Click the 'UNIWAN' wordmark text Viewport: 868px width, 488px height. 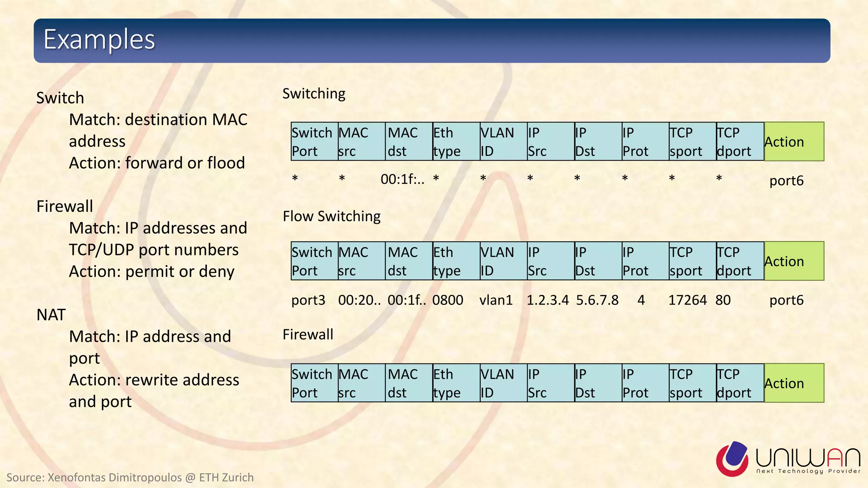808,457
